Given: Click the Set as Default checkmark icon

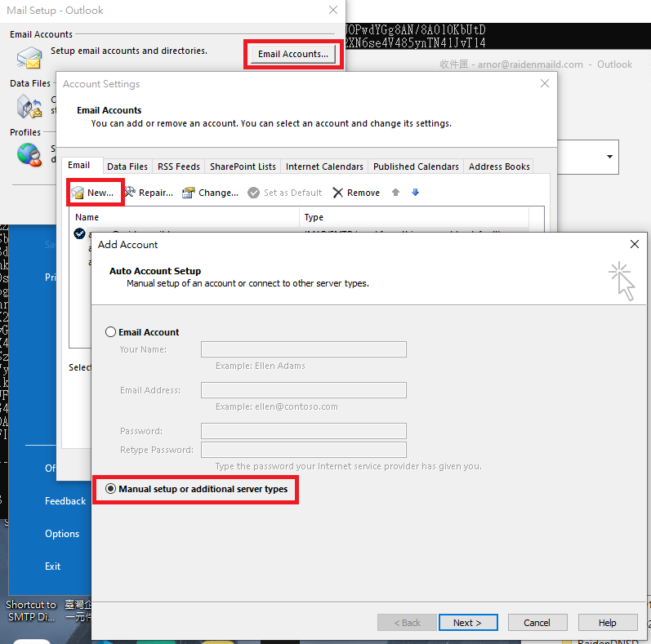Looking at the screenshot, I should [253, 193].
